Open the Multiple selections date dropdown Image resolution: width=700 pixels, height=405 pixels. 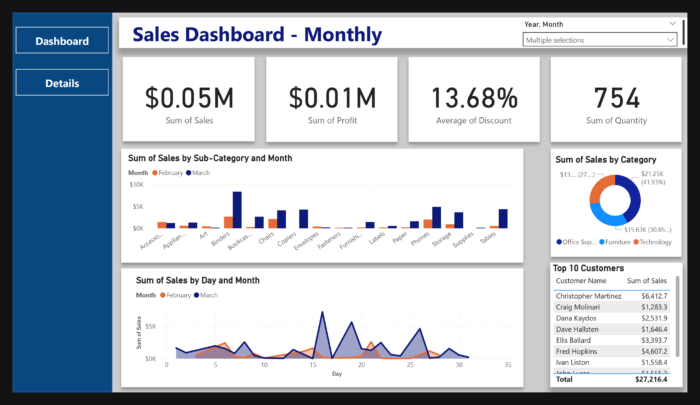[x=600, y=40]
